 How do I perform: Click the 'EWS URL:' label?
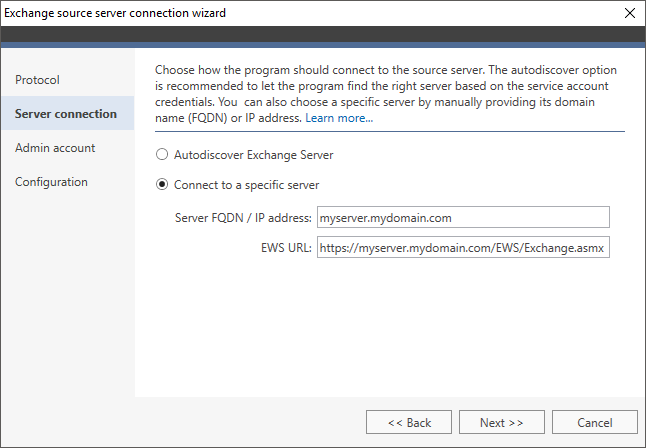pos(286,248)
